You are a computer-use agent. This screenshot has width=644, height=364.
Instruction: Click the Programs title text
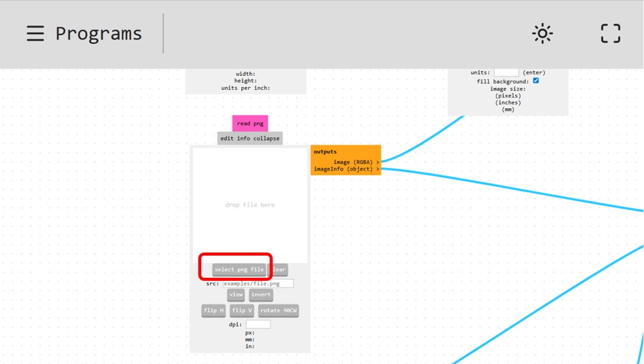pyautogui.click(x=99, y=34)
